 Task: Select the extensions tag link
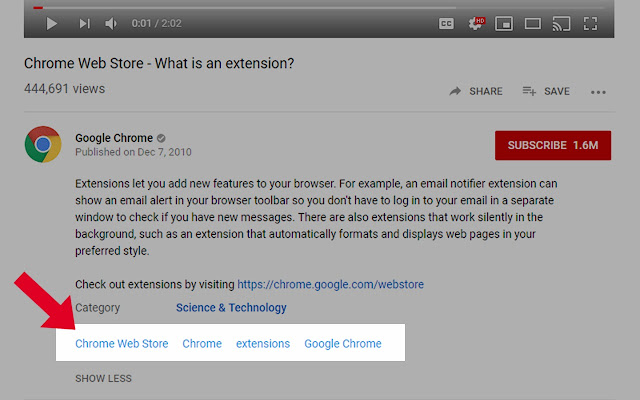click(x=263, y=344)
